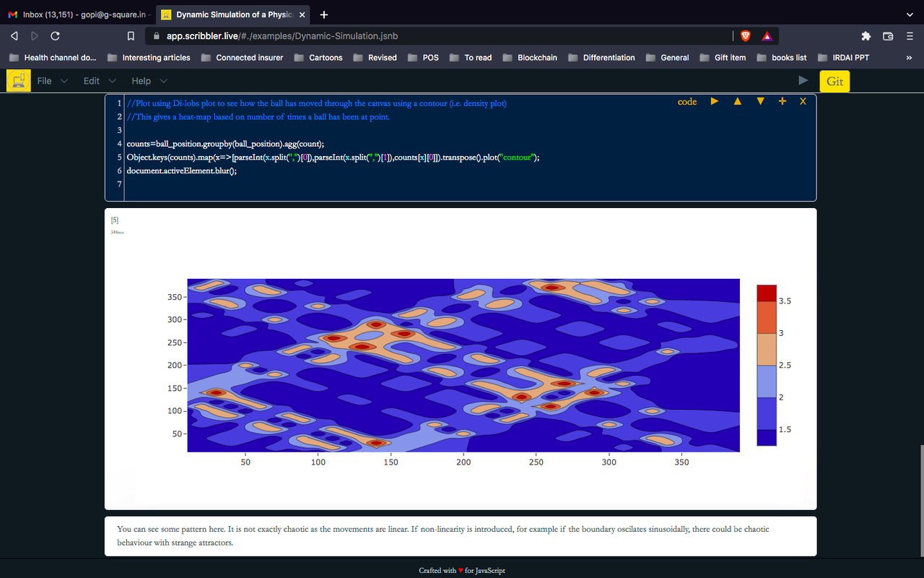Open the File menu

[x=53, y=81]
